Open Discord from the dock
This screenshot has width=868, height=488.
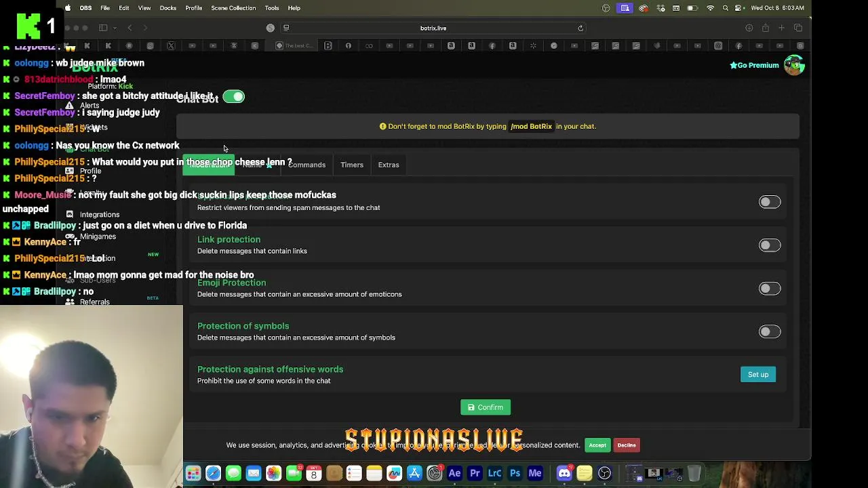564,473
